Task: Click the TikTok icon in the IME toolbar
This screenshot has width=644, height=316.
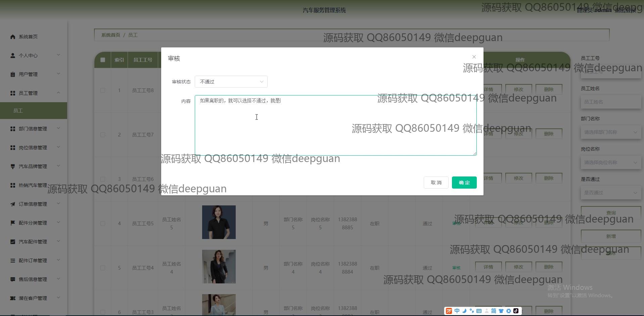Action: [516, 311]
